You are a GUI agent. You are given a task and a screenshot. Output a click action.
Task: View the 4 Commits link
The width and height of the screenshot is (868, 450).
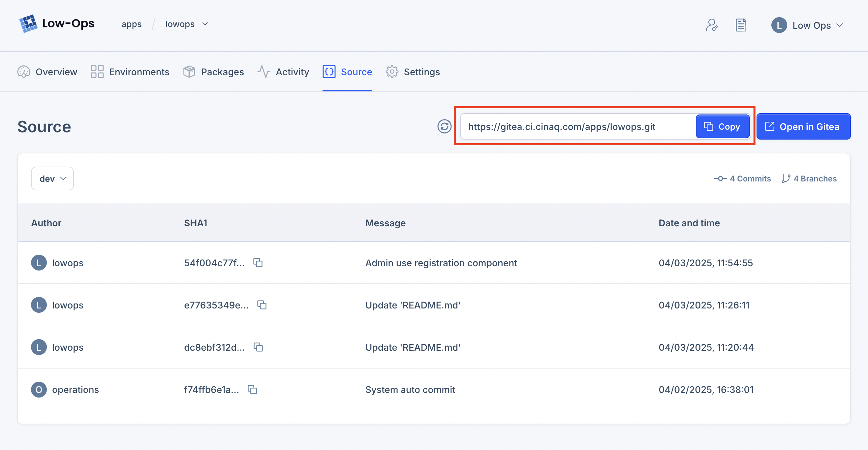742,178
